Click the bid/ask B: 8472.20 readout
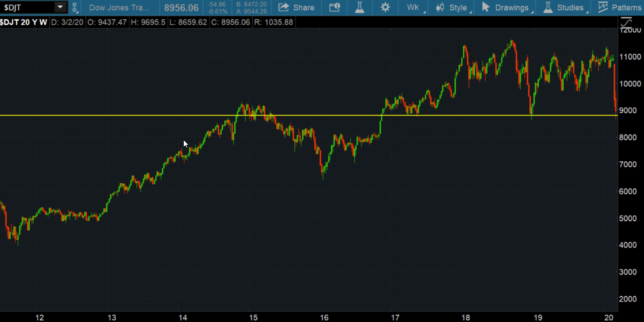Viewport: 644px width, 322px height. [251, 4]
